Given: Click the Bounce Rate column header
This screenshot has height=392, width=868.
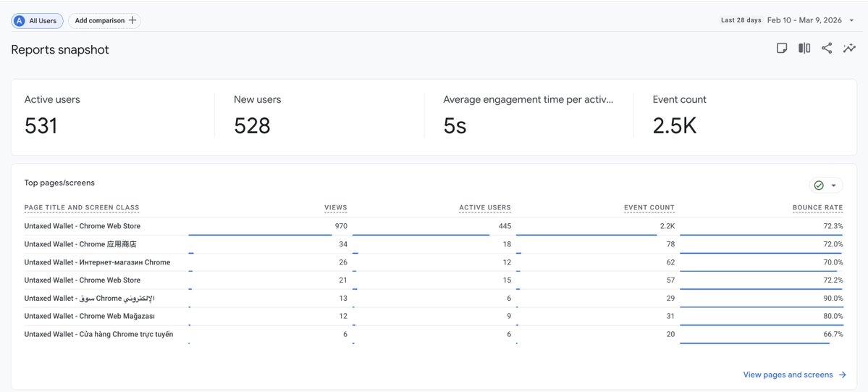Looking at the screenshot, I should [x=817, y=208].
